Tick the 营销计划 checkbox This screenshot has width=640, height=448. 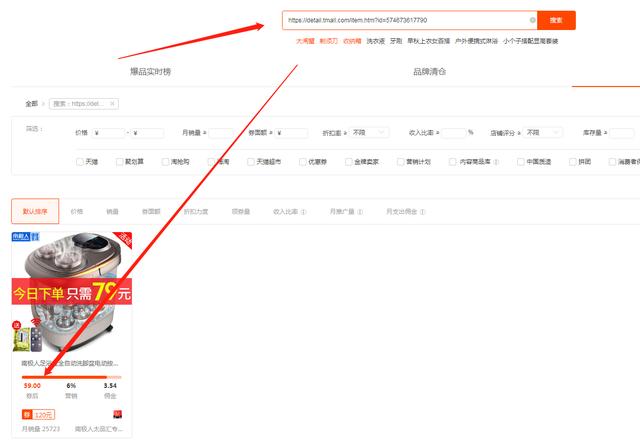pos(400,162)
